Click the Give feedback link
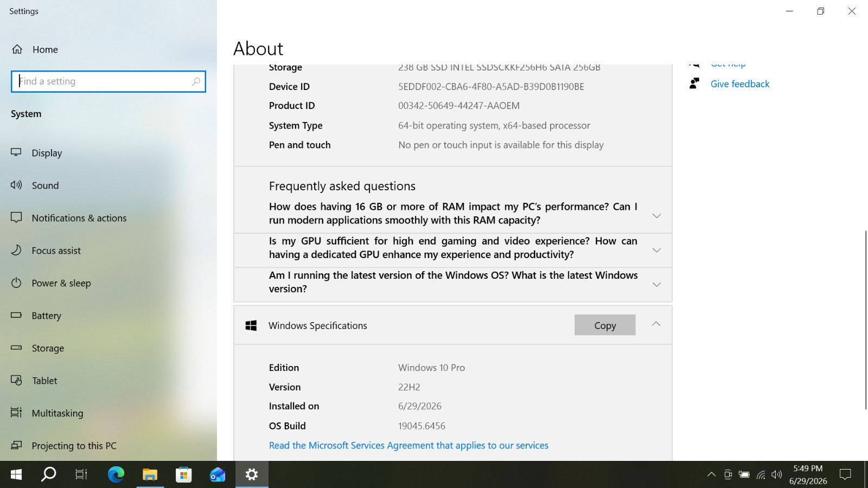The height and width of the screenshot is (488, 868). [740, 84]
